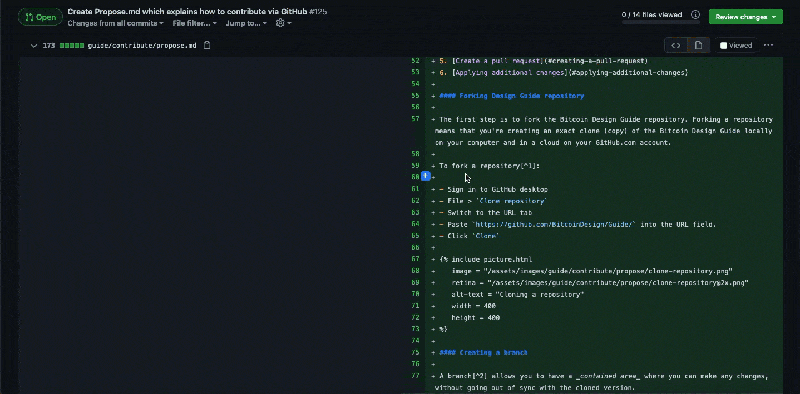Click the 173 changed lines diffstat
The width and height of the screenshot is (800, 394).
tap(49, 45)
